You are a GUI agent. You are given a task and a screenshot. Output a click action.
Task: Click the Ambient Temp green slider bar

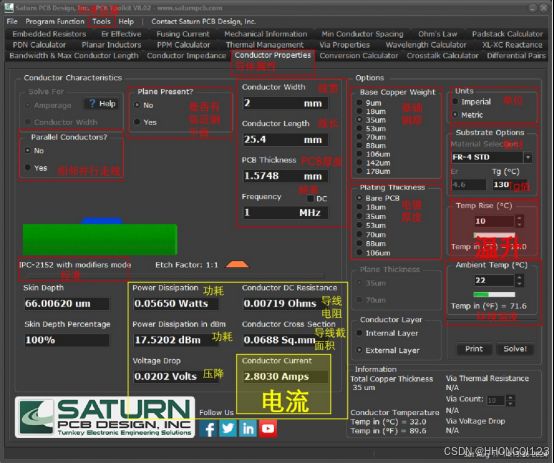[494, 294]
